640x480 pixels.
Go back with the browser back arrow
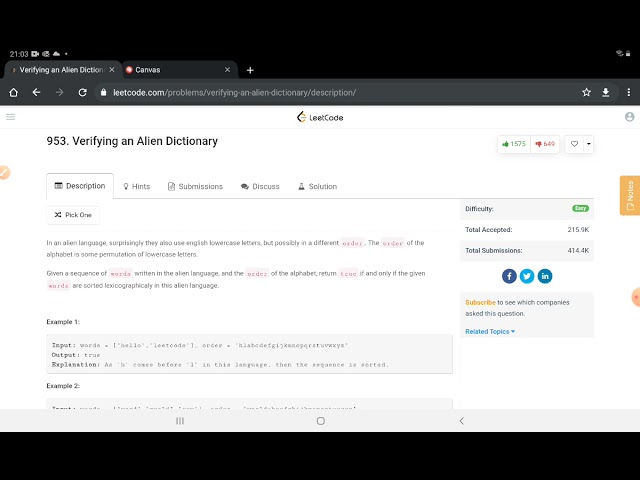(36, 93)
